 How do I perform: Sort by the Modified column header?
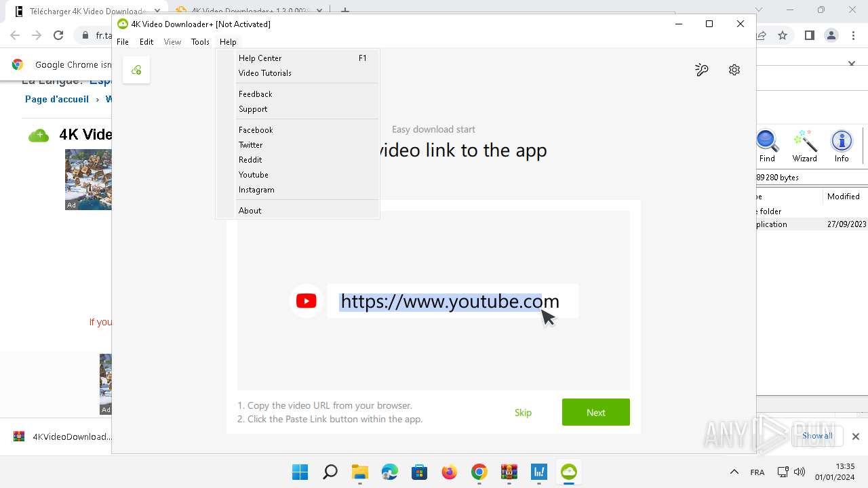point(844,196)
